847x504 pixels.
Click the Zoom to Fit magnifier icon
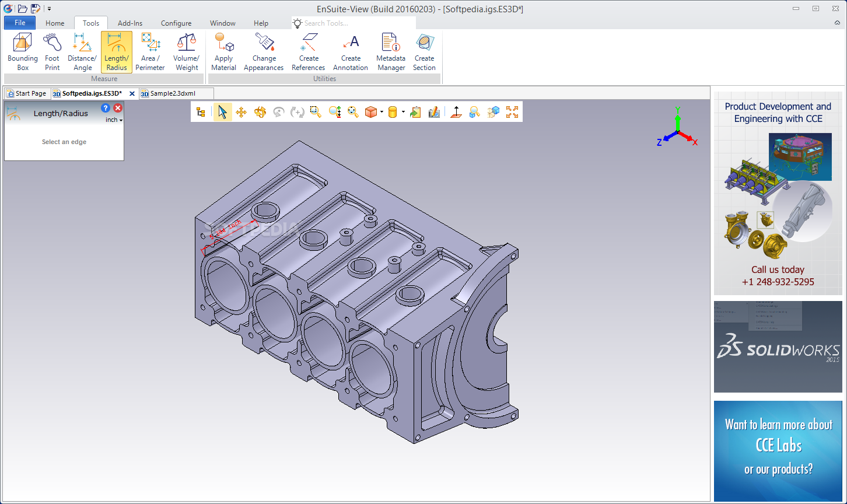click(353, 112)
